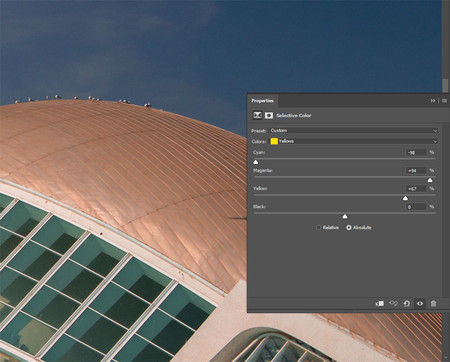Click the Cyan label
The width and height of the screenshot is (450, 362).
pos(259,152)
